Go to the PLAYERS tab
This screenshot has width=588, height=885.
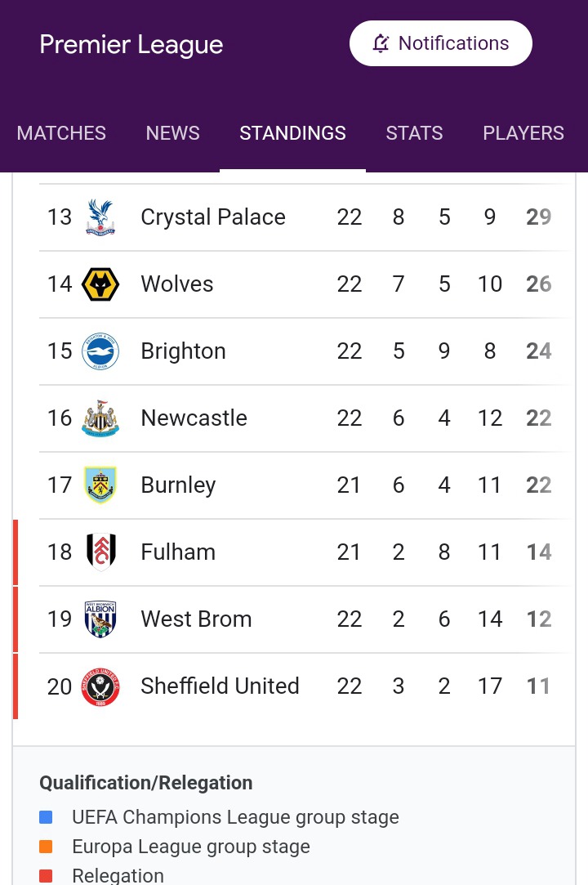click(523, 133)
